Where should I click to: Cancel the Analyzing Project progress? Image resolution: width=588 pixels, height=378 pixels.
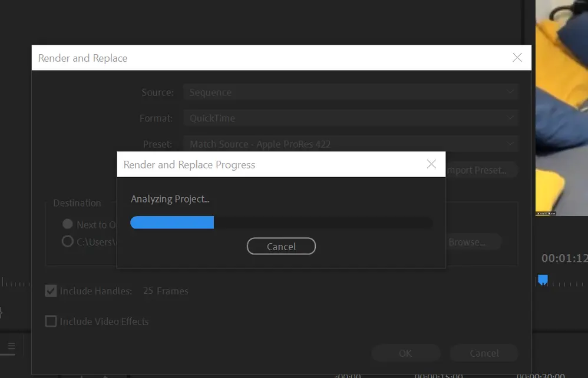click(281, 247)
